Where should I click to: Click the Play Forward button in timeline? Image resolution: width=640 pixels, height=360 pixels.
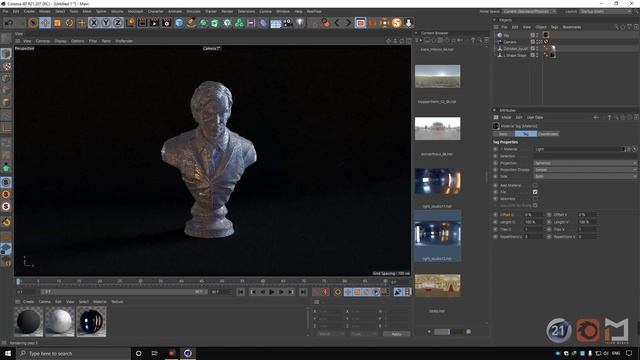tap(272, 292)
